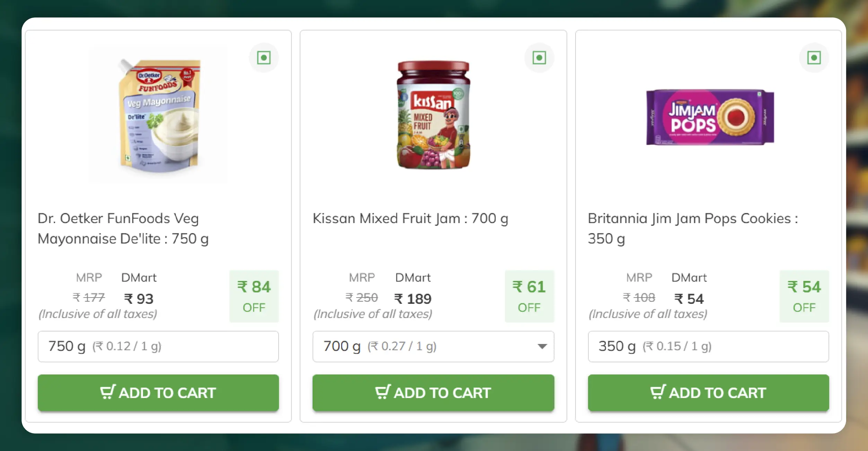Screen dimensions: 868x451
Task: Select the 750 g size option for Mayonnaise
Action: [158, 346]
